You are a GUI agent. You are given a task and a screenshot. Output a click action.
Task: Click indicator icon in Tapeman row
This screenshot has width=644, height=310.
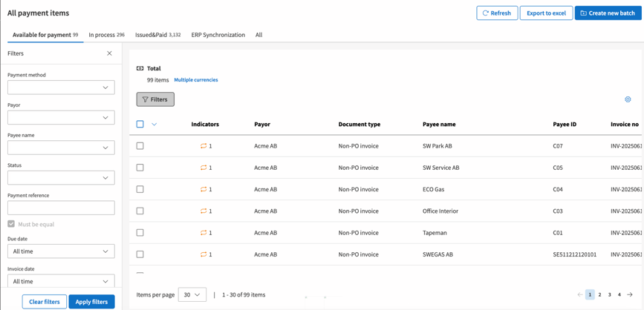click(204, 233)
